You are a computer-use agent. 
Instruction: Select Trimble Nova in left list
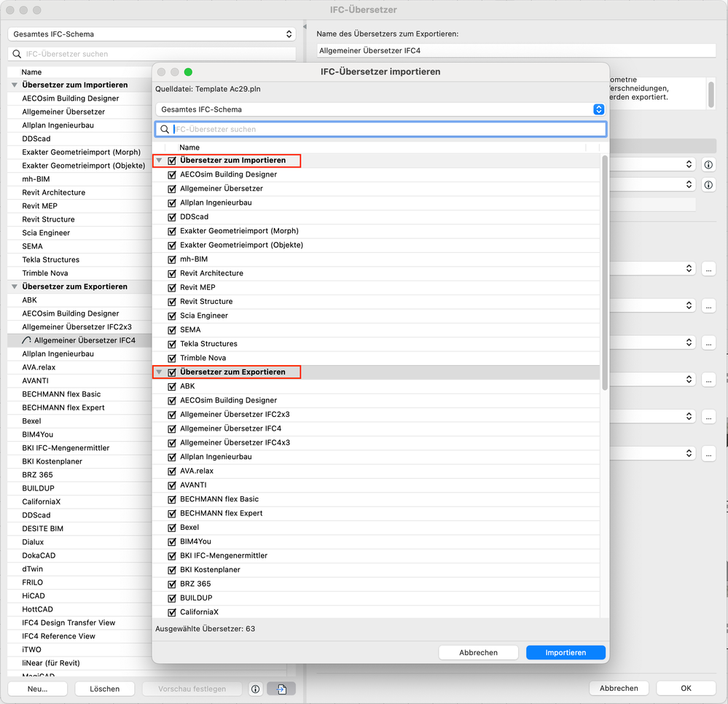coord(79,273)
